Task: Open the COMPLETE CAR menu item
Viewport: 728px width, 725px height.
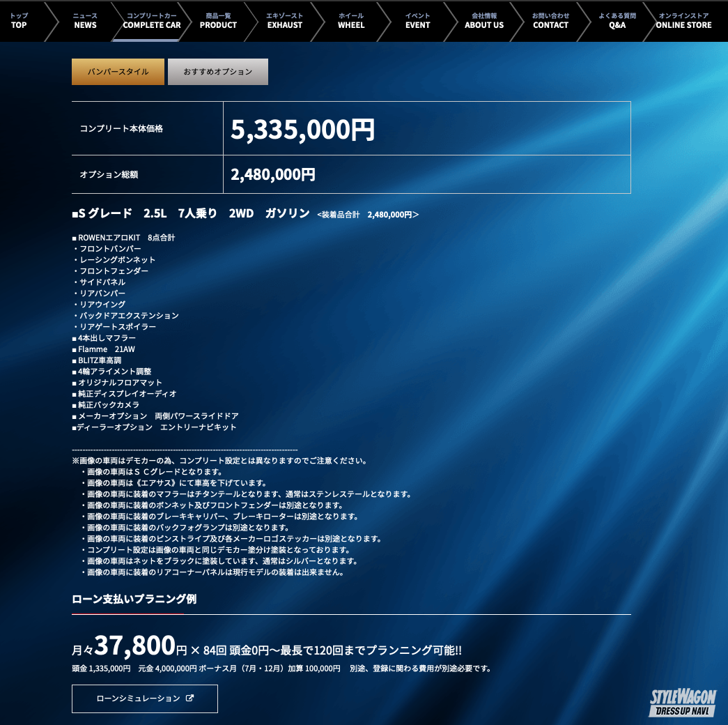Action: pyautogui.click(x=151, y=21)
